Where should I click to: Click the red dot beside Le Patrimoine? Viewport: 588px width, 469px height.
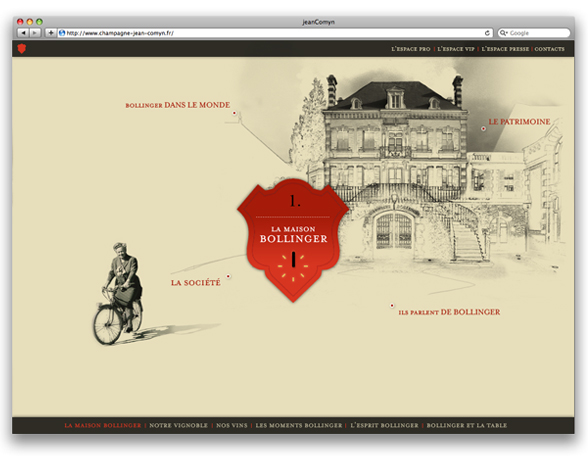(483, 129)
